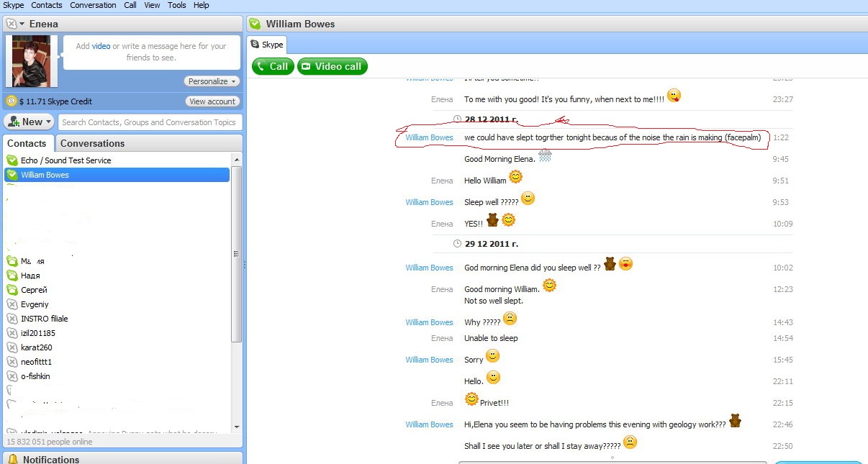This screenshot has height=464, width=868.
Task: Click the clock icon by 29 12 2011 date
Action: 457,244
